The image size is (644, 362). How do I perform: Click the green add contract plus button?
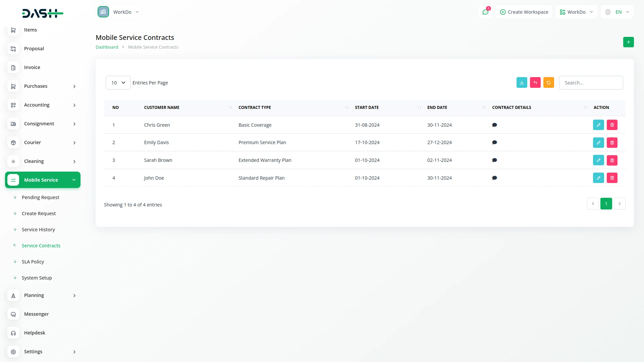628,42
